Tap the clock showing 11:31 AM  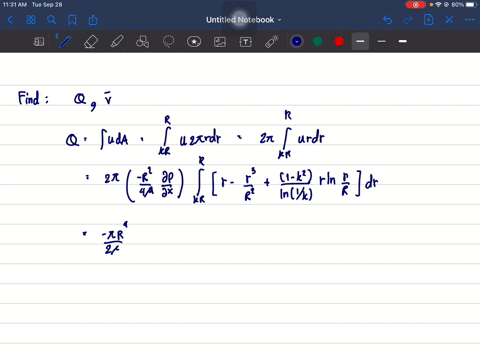[x=15, y=5]
